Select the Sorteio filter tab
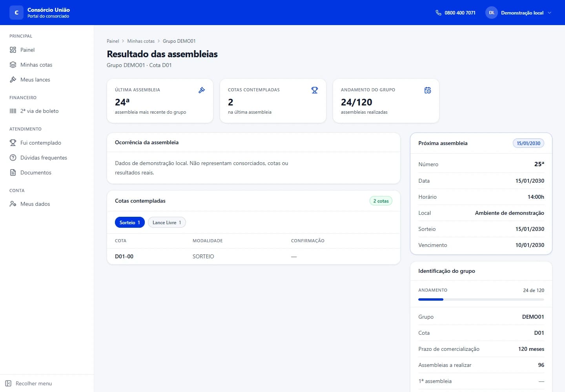Screen dimensions: 565x392 click(130, 222)
